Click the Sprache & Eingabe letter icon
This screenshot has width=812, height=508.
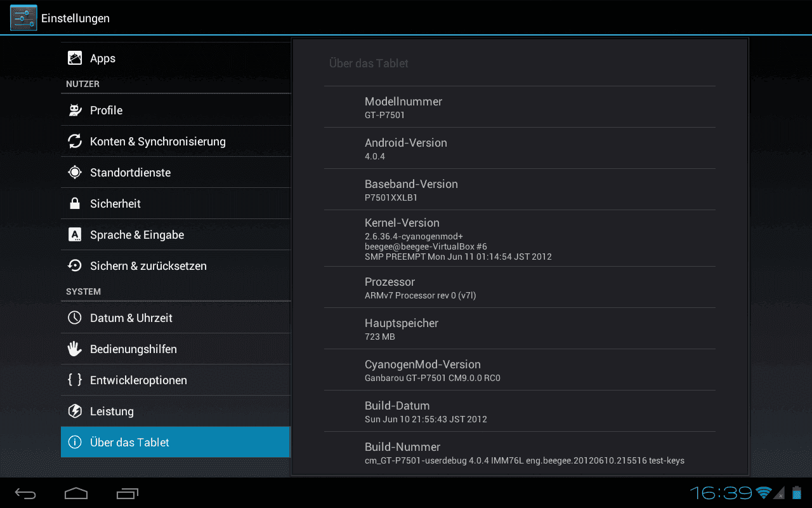click(75, 235)
